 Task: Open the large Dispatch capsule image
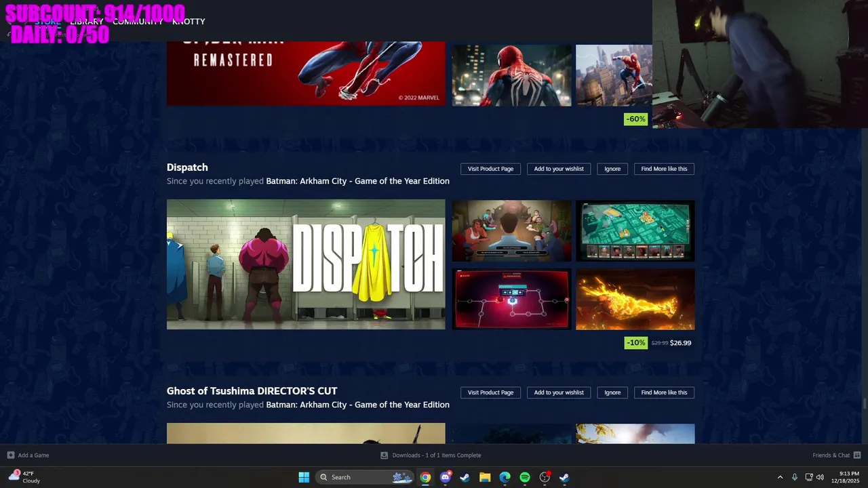(306, 264)
